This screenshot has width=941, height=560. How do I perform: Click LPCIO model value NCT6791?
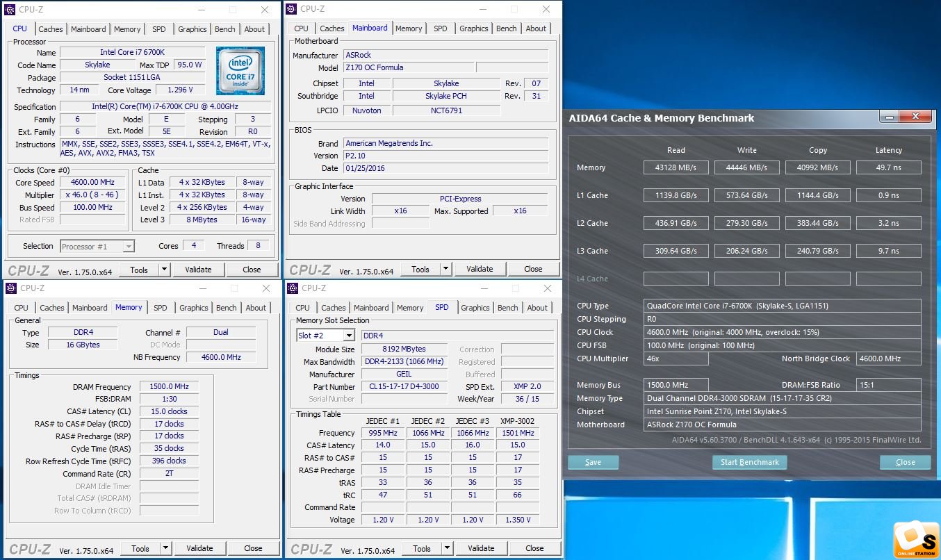pyautogui.click(x=446, y=110)
